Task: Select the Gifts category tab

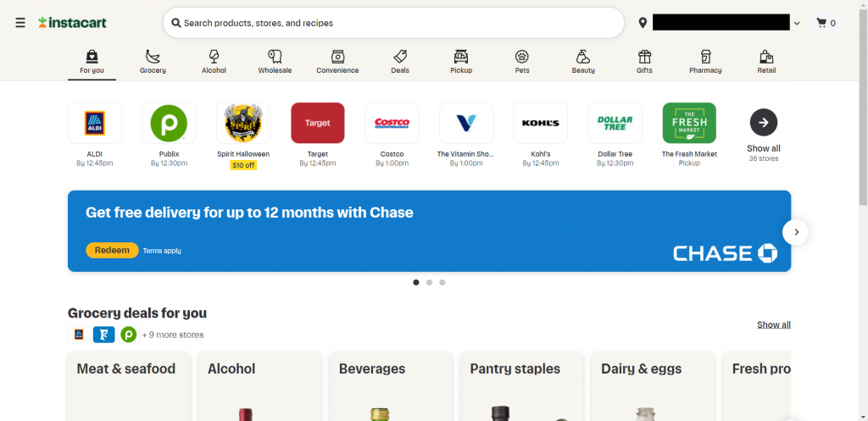Action: (644, 61)
